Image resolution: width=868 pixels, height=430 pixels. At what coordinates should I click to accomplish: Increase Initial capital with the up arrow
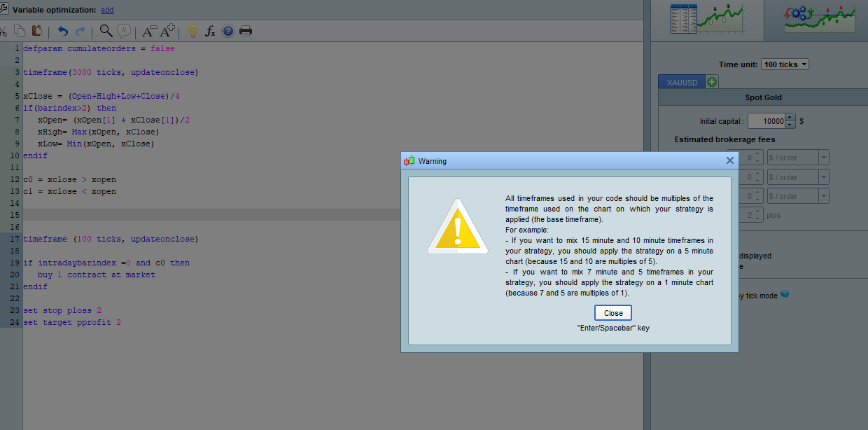coord(790,117)
